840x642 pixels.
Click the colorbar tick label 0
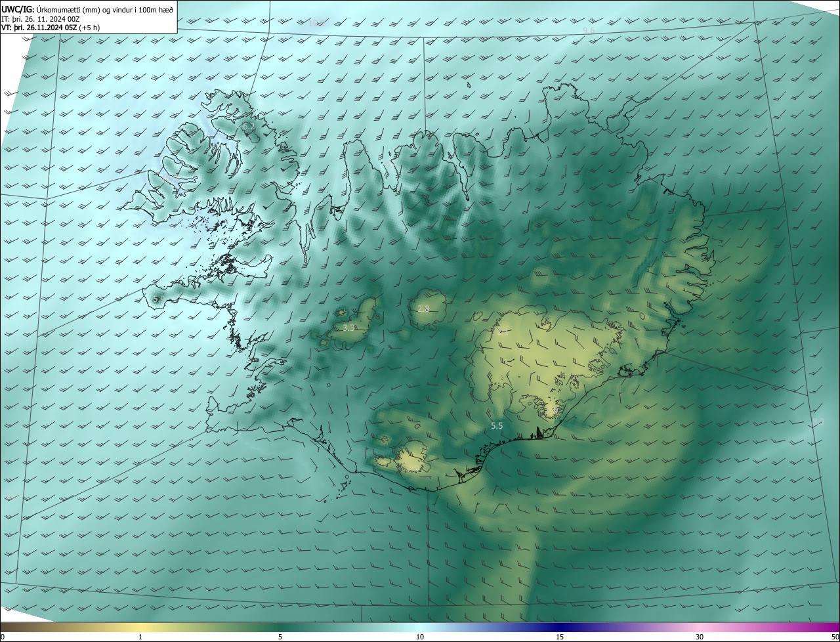coord(3,637)
